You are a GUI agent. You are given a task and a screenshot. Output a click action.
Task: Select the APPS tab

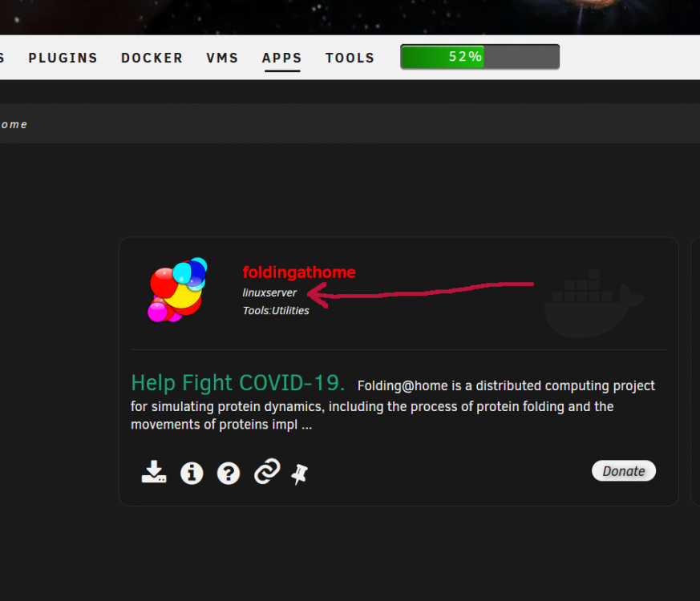click(282, 58)
